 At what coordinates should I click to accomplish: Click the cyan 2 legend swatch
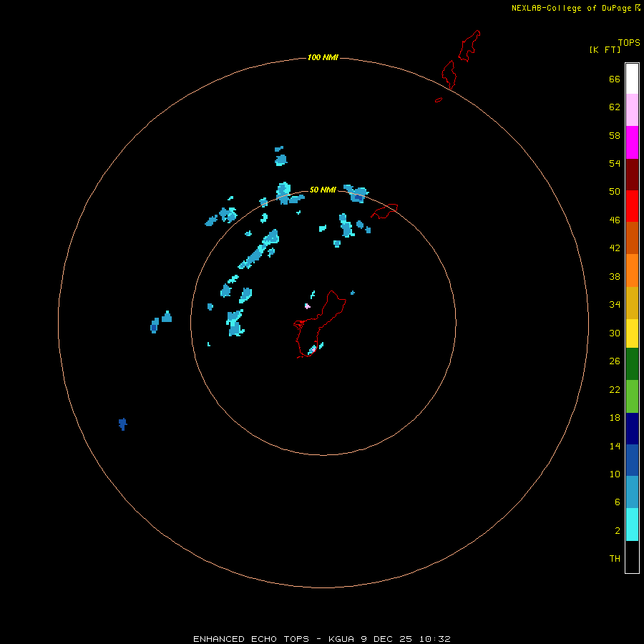(x=632, y=525)
